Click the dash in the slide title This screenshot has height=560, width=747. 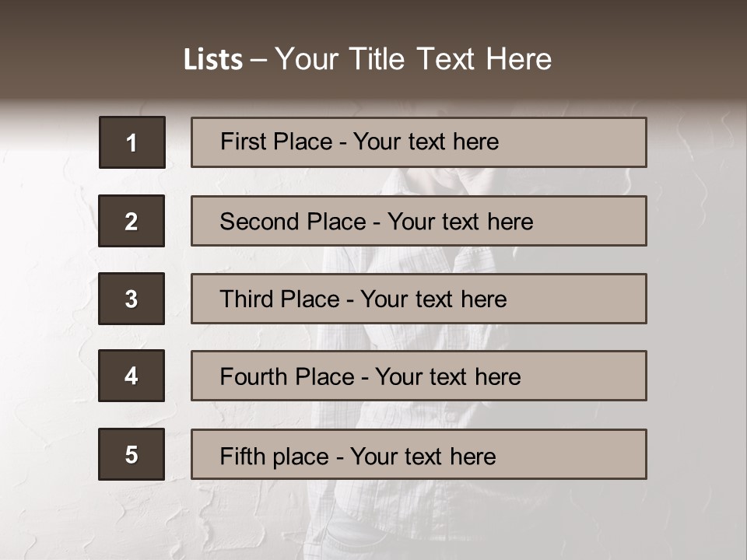pyautogui.click(x=259, y=61)
